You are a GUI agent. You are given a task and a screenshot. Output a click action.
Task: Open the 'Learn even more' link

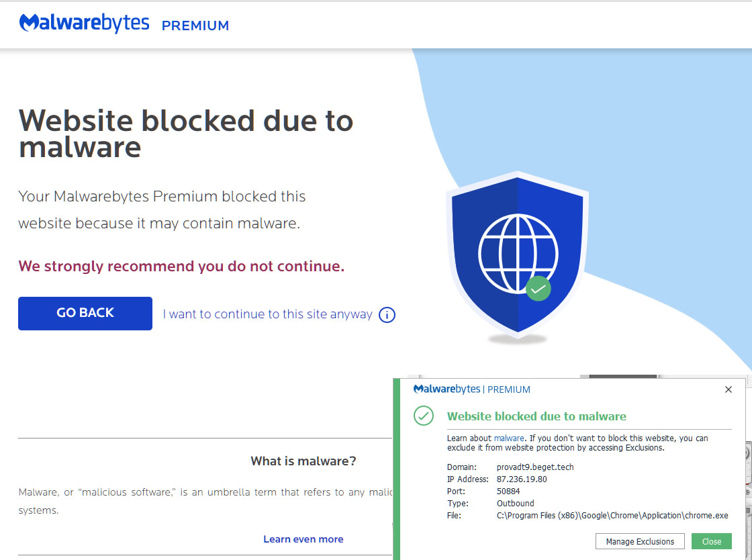303,539
